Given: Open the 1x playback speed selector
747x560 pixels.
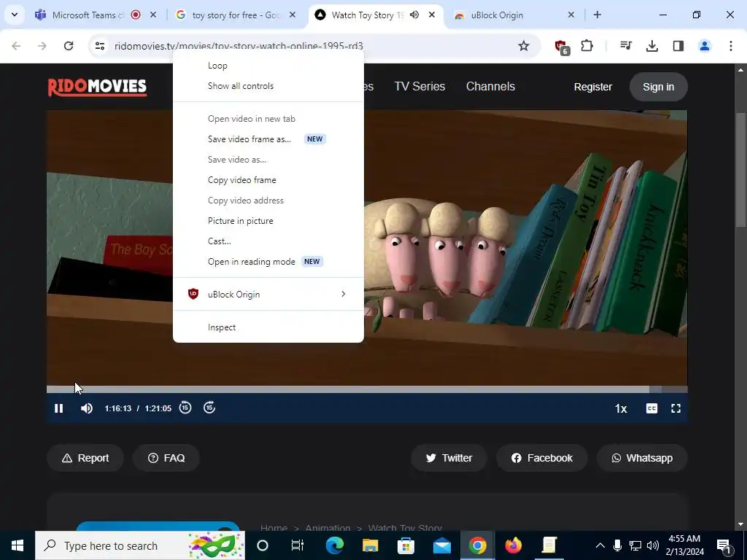Looking at the screenshot, I should point(621,408).
